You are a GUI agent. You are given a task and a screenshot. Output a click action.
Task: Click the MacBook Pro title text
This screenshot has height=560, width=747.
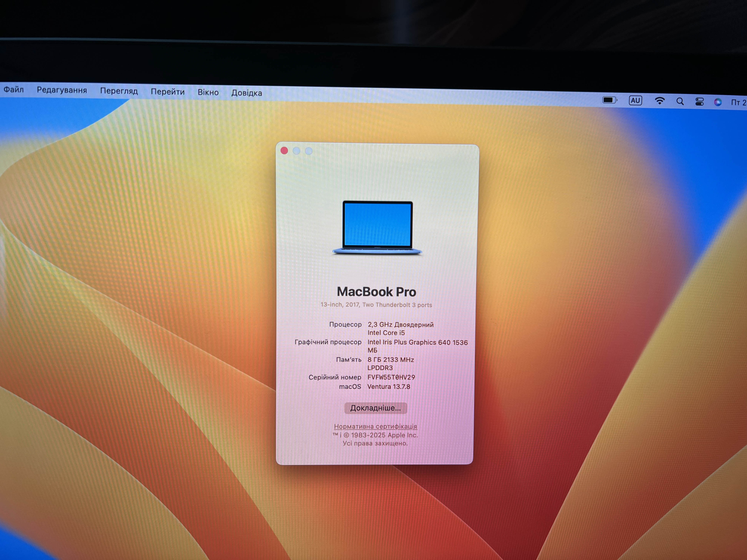376,292
